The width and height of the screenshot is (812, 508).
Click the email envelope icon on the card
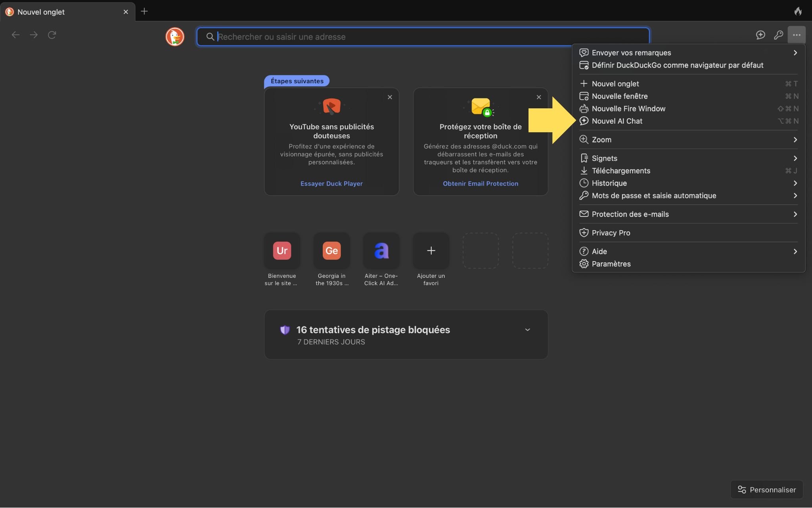coord(481,107)
